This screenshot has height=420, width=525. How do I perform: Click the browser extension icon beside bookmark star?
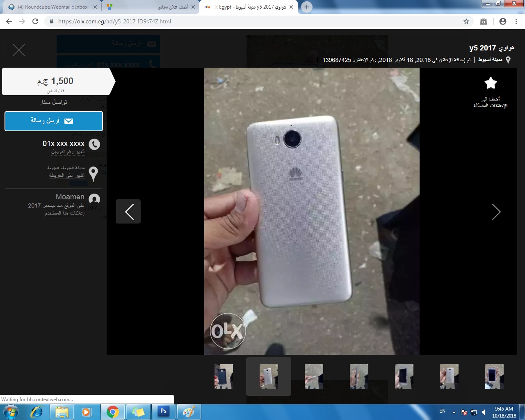tap(484, 21)
